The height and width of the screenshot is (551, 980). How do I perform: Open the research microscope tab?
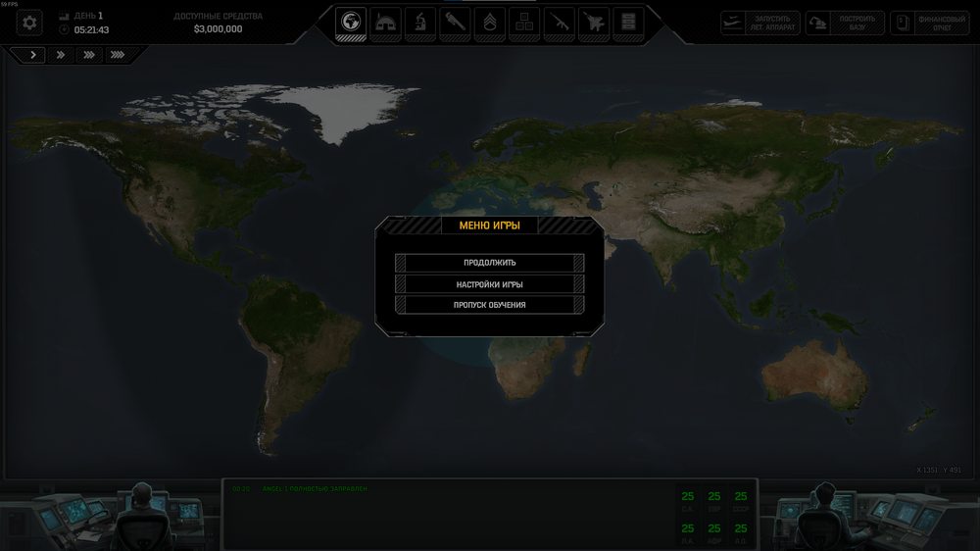[420, 24]
